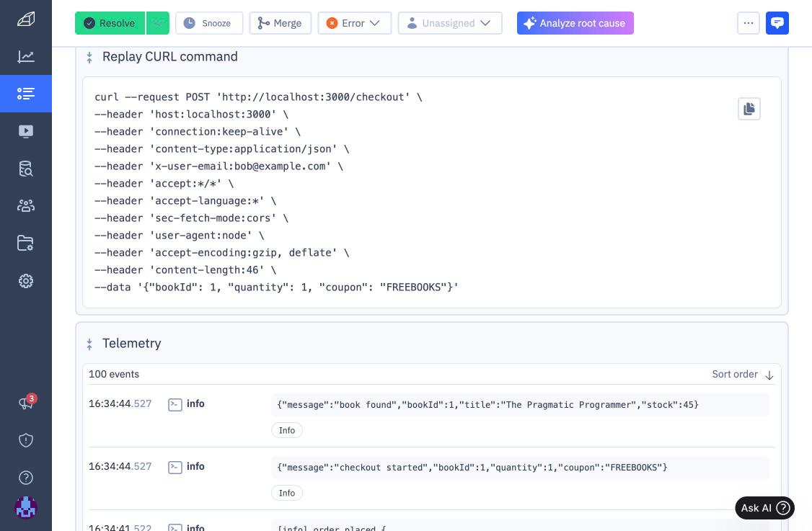Click the Telemetry section heading
The width and height of the screenshot is (812, 531).
131,344
